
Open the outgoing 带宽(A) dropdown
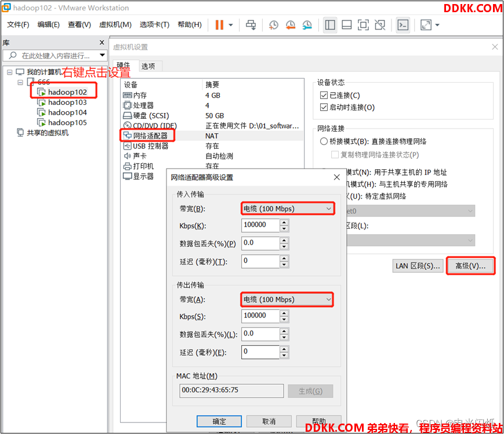[287, 300]
